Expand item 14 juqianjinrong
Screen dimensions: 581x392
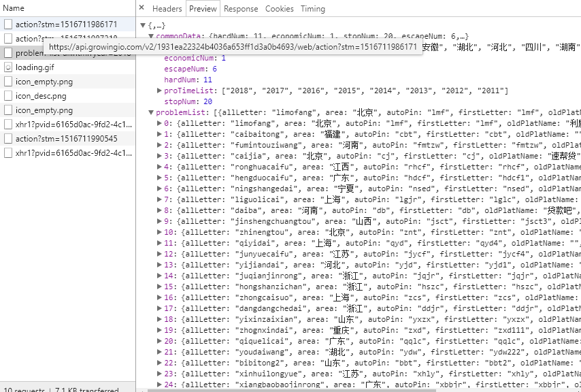tap(159, 276)
